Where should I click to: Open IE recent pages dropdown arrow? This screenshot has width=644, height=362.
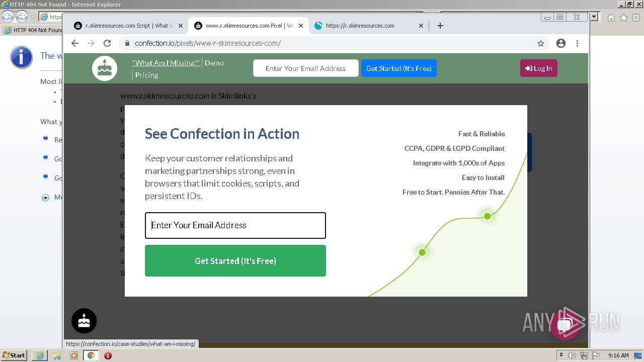click(33, 17)
